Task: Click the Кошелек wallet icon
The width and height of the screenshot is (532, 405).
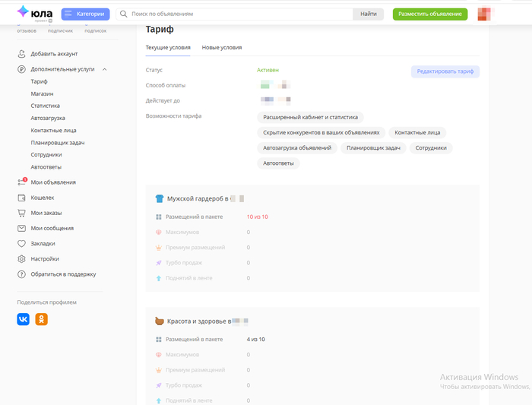Action: tap(23, 198)
